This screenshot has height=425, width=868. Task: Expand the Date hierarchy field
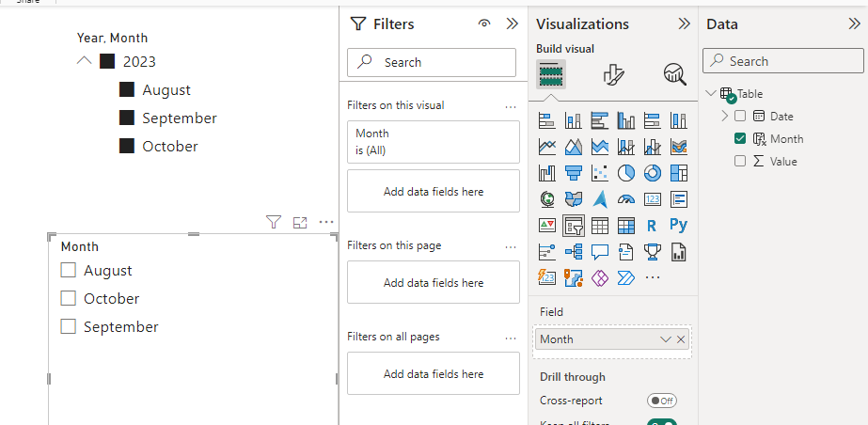coord(725,116)
